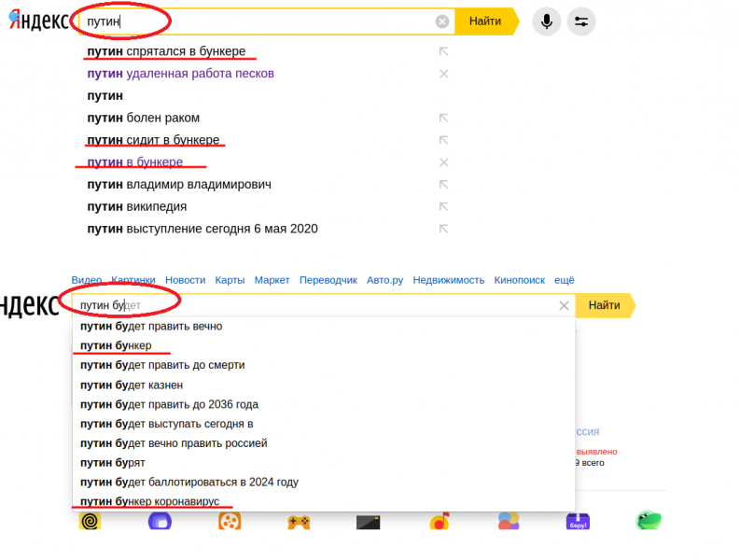Click the lower partial Яндекс logo

(x=29, y=305)
